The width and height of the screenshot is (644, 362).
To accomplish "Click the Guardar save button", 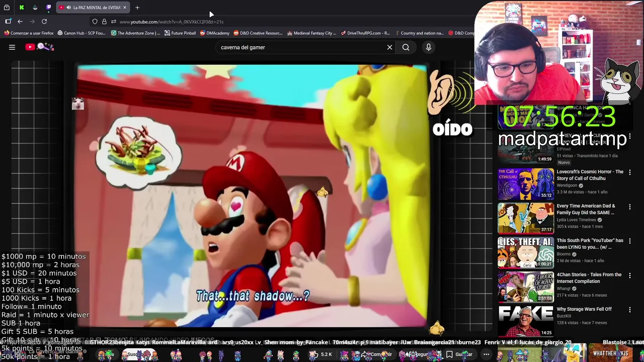I will [459, 354].
